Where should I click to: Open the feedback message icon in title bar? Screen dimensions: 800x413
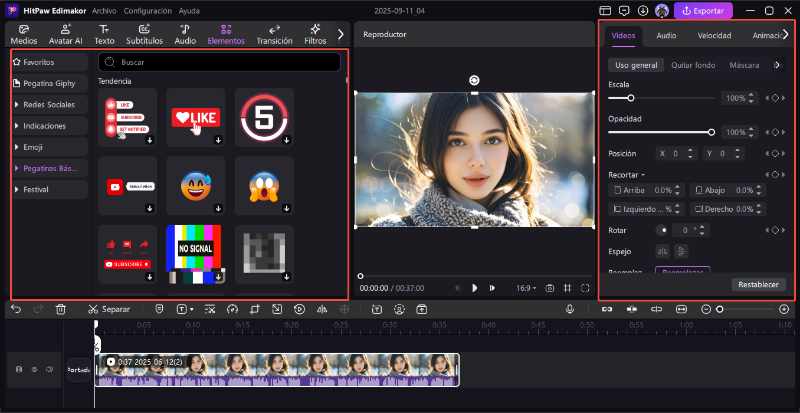pyautogui.click(x=624, y=11)
